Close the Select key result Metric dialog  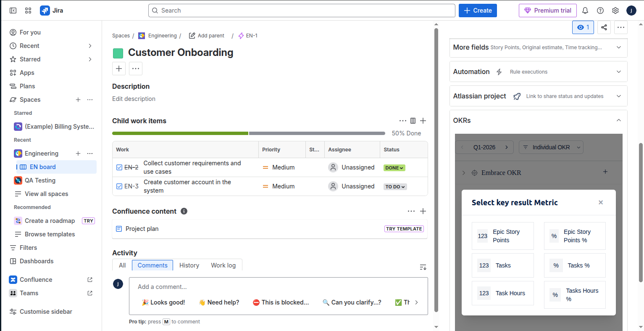(601, 202)
